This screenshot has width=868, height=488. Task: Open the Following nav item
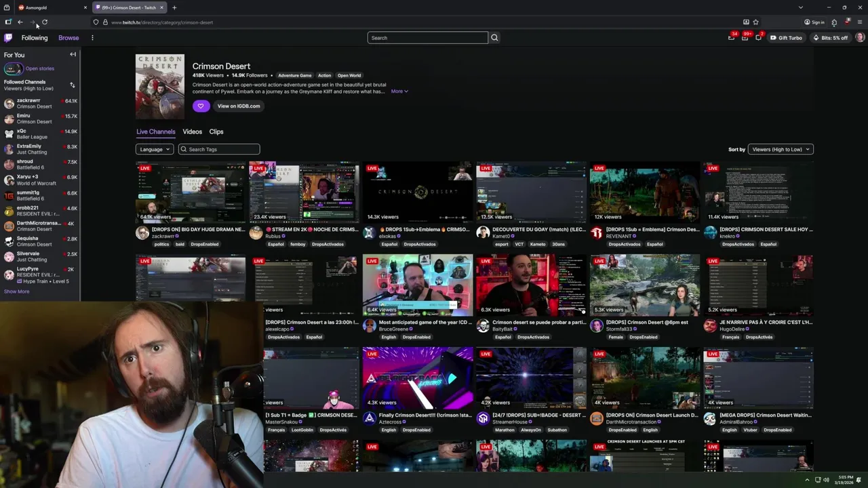click(x=35, y=38)
